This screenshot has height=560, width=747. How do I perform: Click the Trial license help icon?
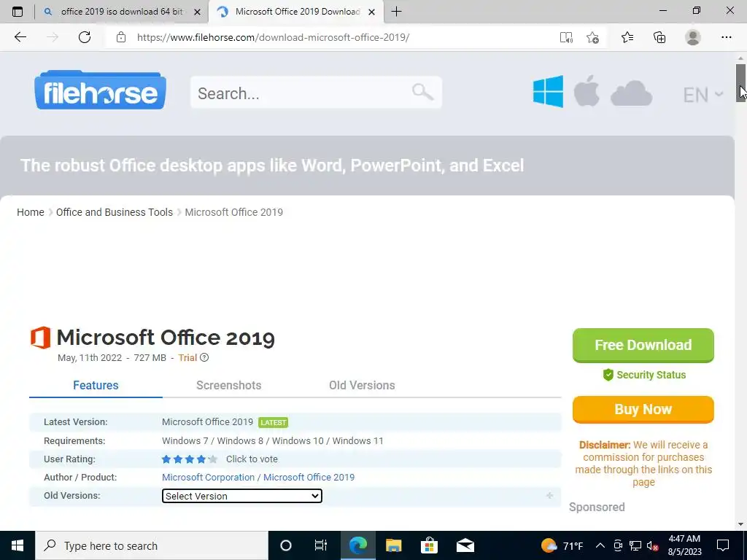[x=204, y=357]
